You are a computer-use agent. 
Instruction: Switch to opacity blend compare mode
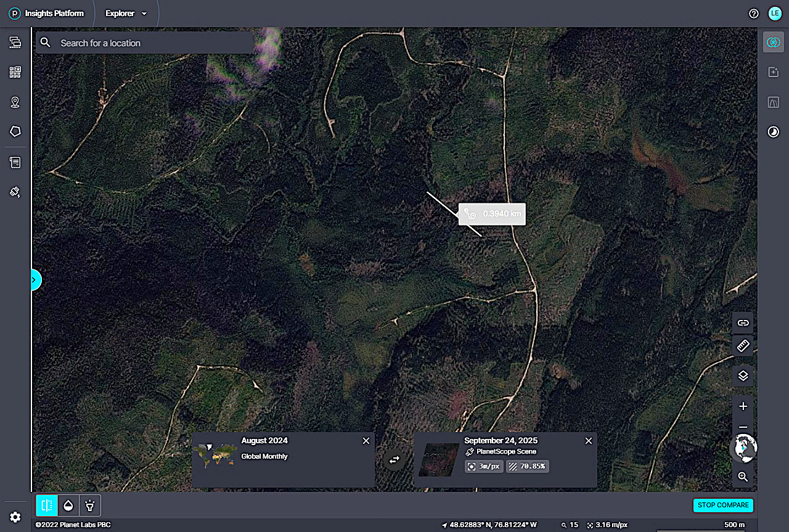(68, 505)
